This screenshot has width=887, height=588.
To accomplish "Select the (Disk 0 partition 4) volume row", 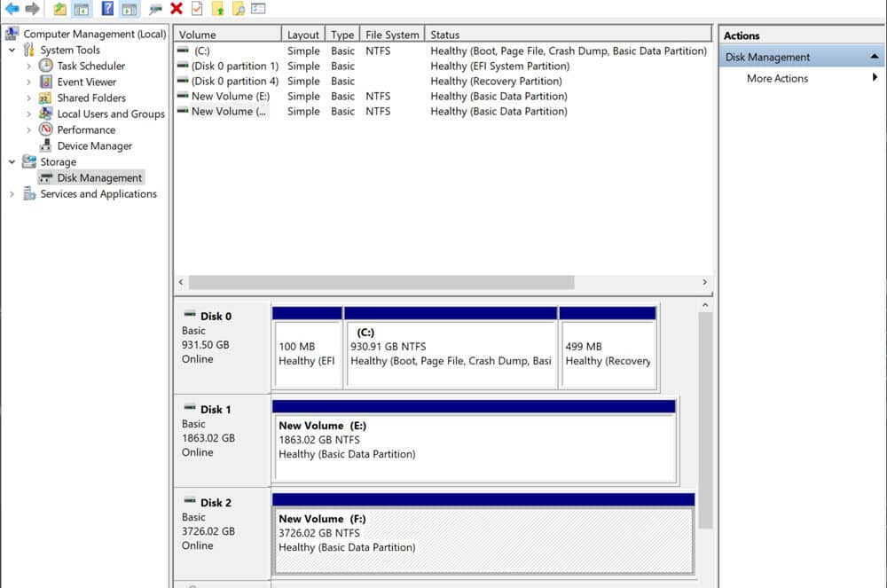I will 443,81.
